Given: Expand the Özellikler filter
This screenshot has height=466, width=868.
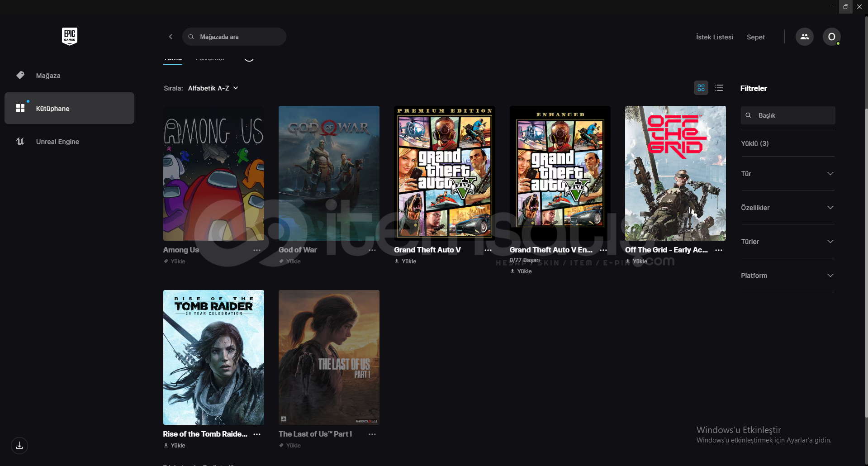Looking at the screenshot, I should coord(788,208).
